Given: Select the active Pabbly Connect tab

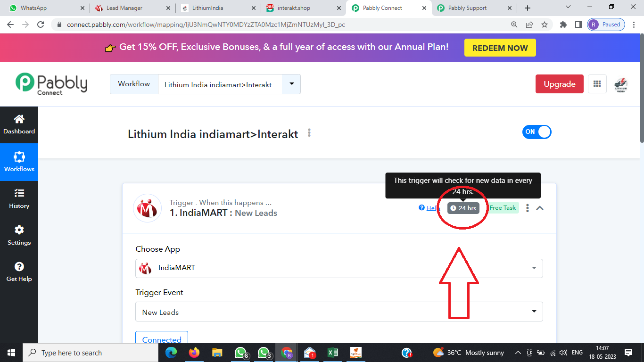Looking at the screenshot, I should pyautogui.click(x=389, y=8).
